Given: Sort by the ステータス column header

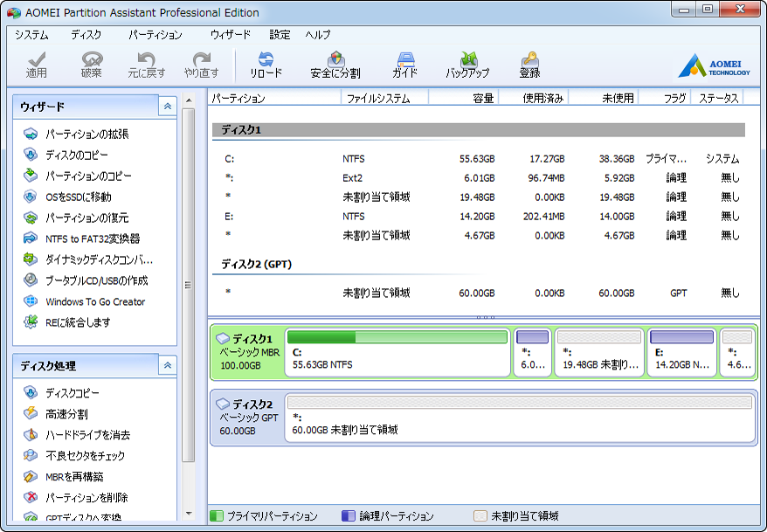Looking at the screenshot, I should click(x=717, y=99).
